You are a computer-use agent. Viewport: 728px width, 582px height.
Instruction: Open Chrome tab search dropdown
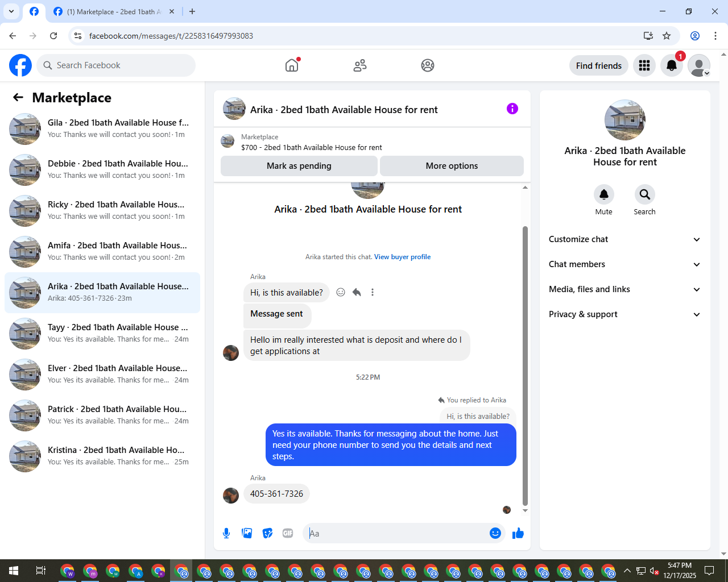click(11, 11)
